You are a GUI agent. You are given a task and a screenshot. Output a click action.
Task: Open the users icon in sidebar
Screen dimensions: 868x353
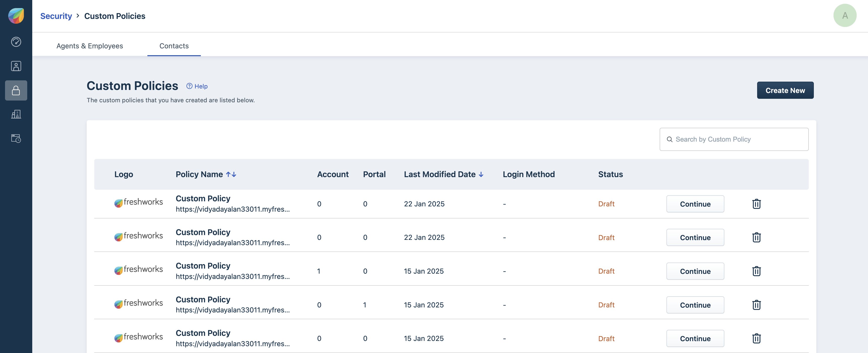coord(16,66)
